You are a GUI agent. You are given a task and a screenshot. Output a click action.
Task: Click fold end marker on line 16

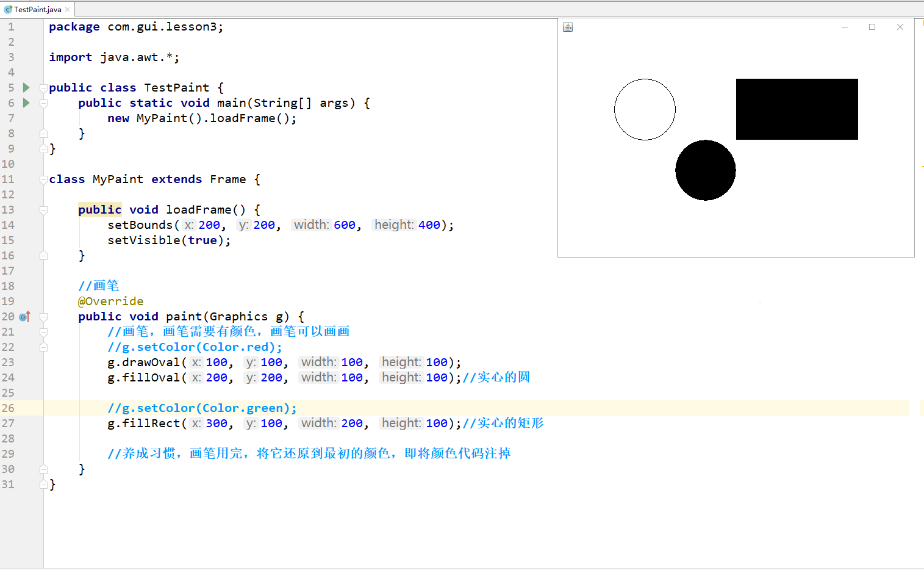pyautogui.click(x=43, y=255)
